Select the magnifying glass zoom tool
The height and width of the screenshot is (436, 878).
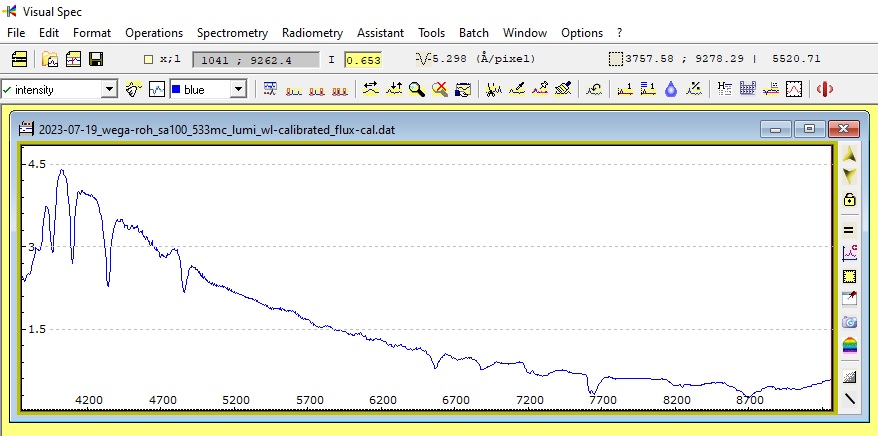[417, 89]
